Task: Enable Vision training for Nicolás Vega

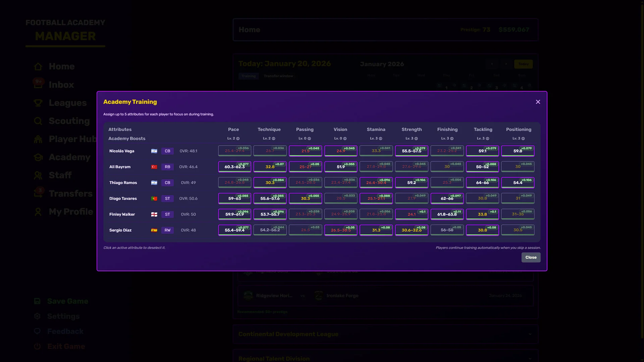Action: 340,151
